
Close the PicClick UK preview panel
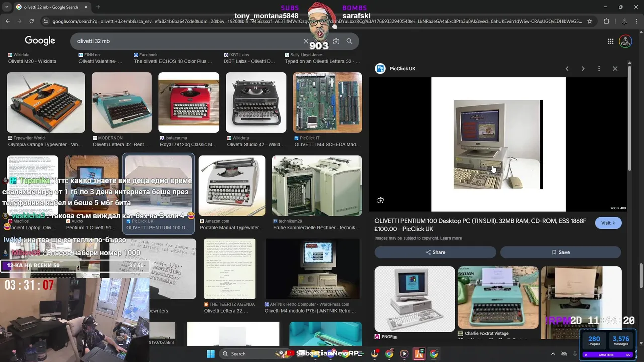pos(615,69)
